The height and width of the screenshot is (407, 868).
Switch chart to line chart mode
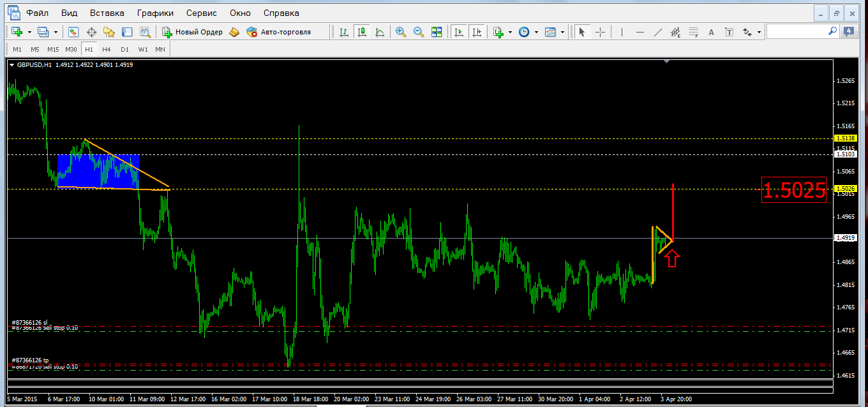tap(380, 32)
